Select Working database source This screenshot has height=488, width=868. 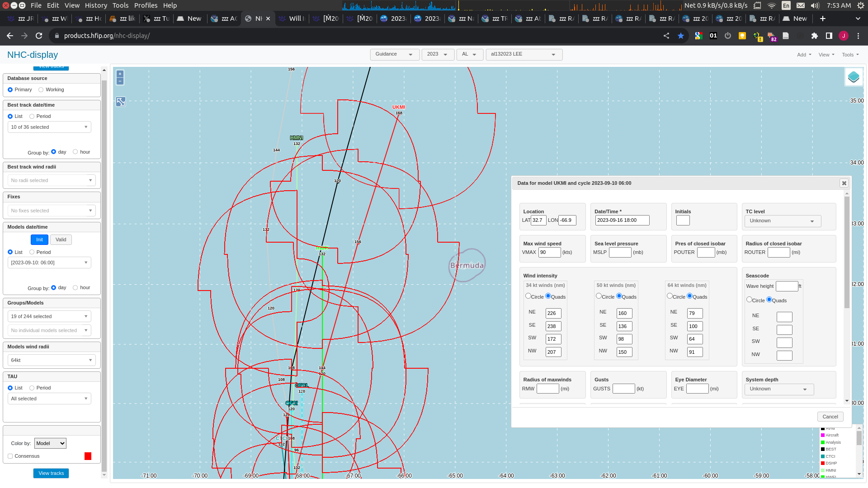click(41, 90)
